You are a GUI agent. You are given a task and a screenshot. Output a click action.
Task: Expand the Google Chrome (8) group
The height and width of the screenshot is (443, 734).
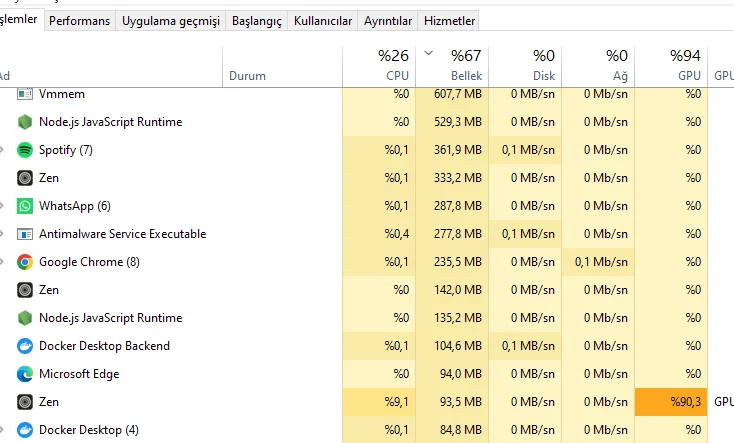click(x=2, y=262)
